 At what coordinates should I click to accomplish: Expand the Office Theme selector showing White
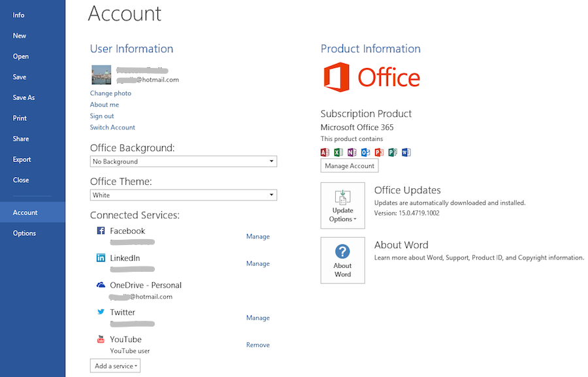(x=183, y=194)
